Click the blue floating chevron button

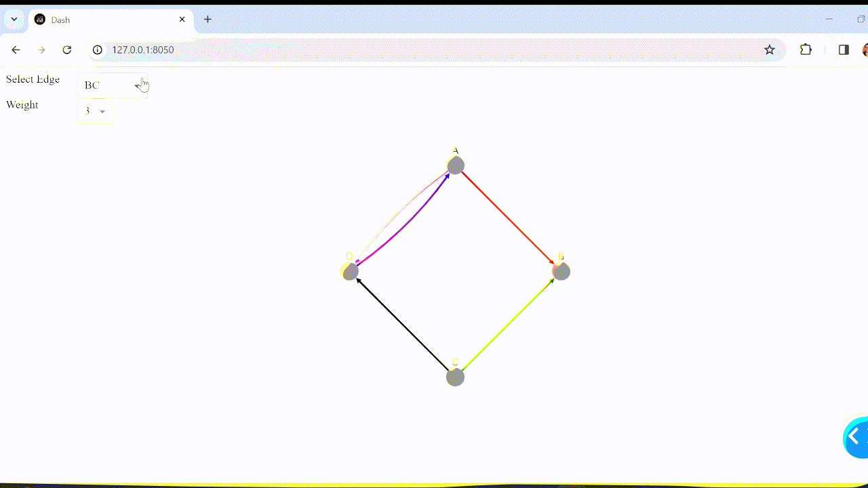(x=856, y=437)
